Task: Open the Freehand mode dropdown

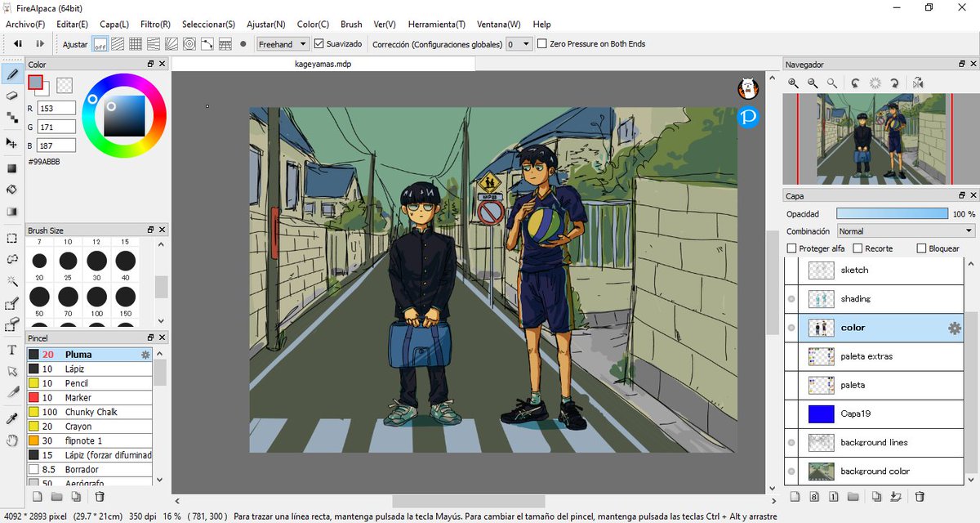Action: coord(283,44)
